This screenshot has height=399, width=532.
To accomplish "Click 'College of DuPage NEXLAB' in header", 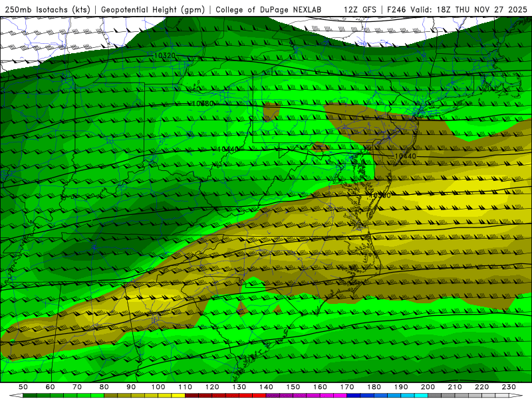I will pyautogui.click(x=269, y=9).
